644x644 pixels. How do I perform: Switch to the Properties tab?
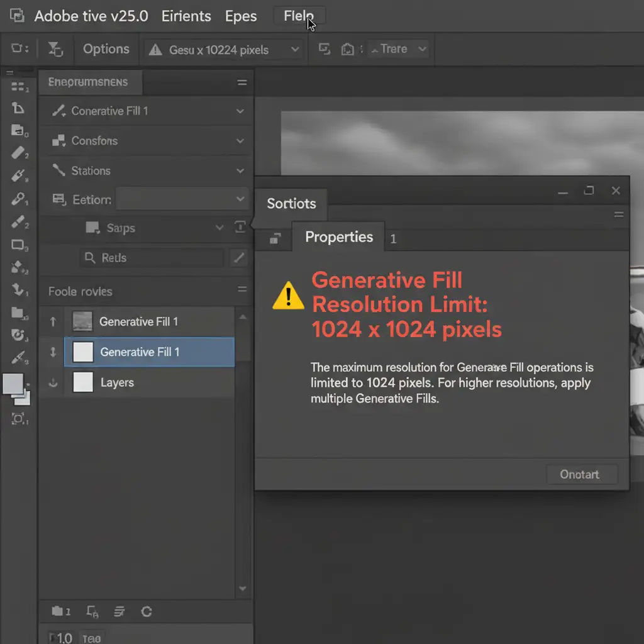338,237
